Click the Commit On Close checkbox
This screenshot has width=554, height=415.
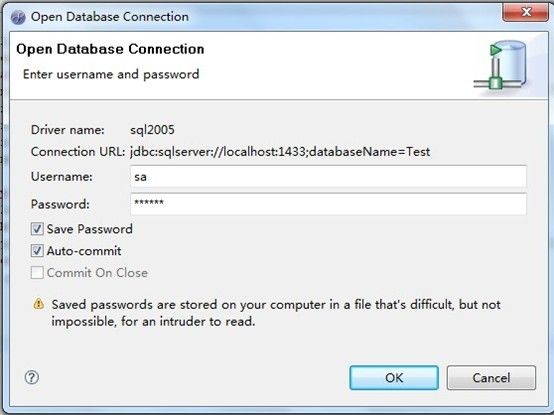37,273
